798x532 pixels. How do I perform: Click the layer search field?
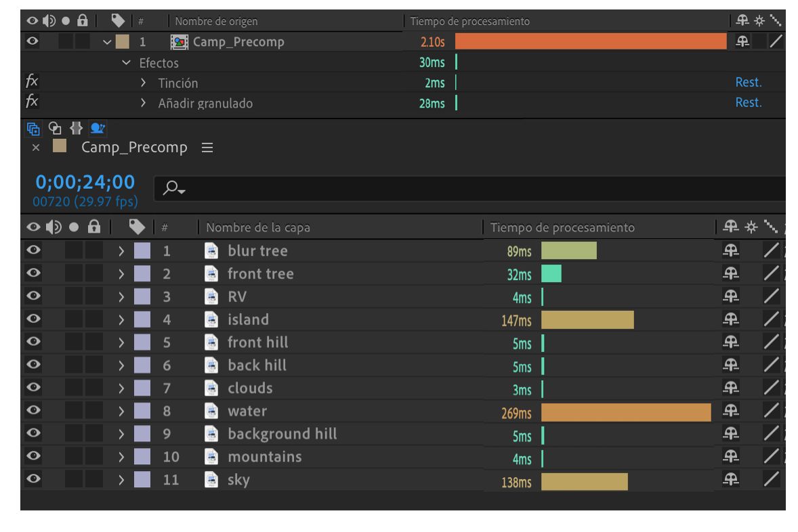(x=467, y=189)
